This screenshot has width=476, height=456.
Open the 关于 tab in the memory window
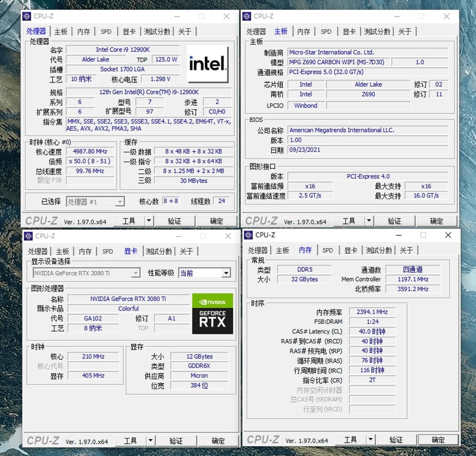[406, 250]
